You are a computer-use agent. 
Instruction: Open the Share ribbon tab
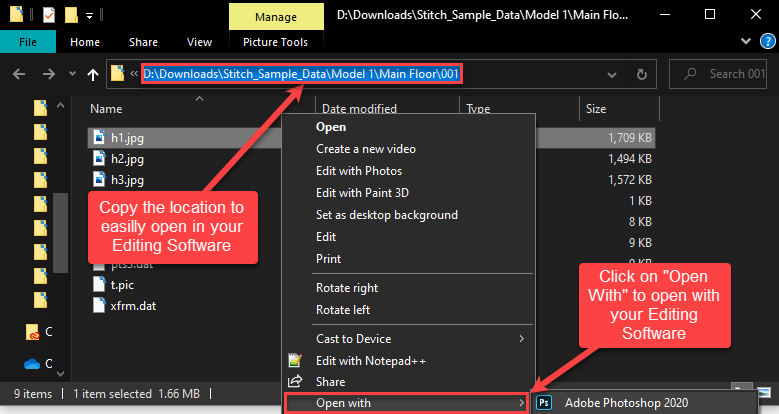point(143,42)
